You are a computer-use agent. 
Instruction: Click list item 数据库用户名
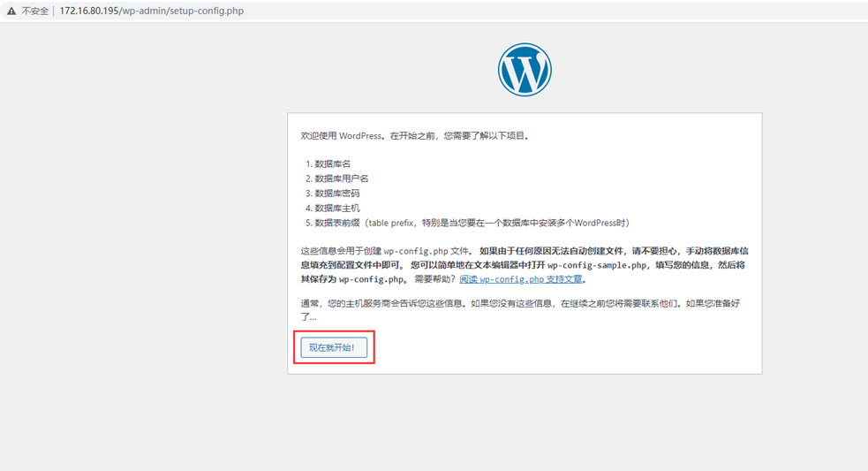tap(341, 179)
